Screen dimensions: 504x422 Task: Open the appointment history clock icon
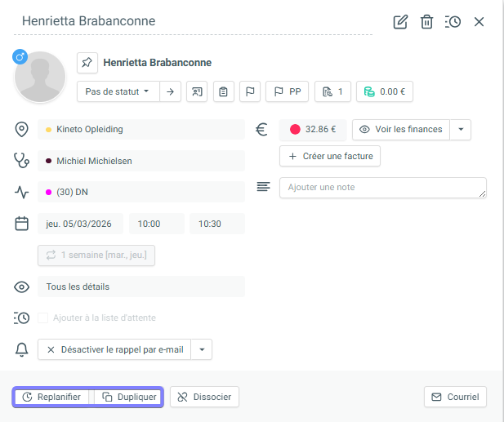453,22
